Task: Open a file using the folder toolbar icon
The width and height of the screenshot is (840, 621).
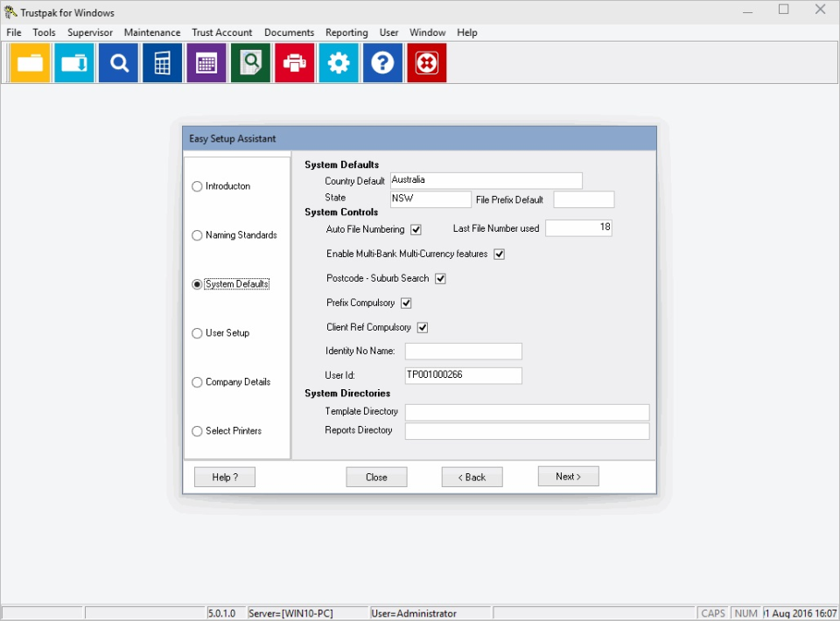Action: pos(30,62)
